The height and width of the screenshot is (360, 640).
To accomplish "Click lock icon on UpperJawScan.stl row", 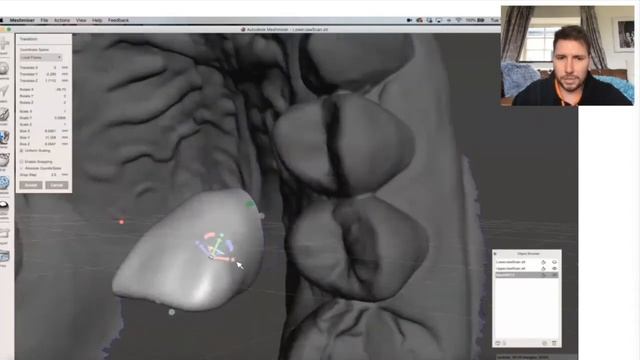I will pos(543,269).
